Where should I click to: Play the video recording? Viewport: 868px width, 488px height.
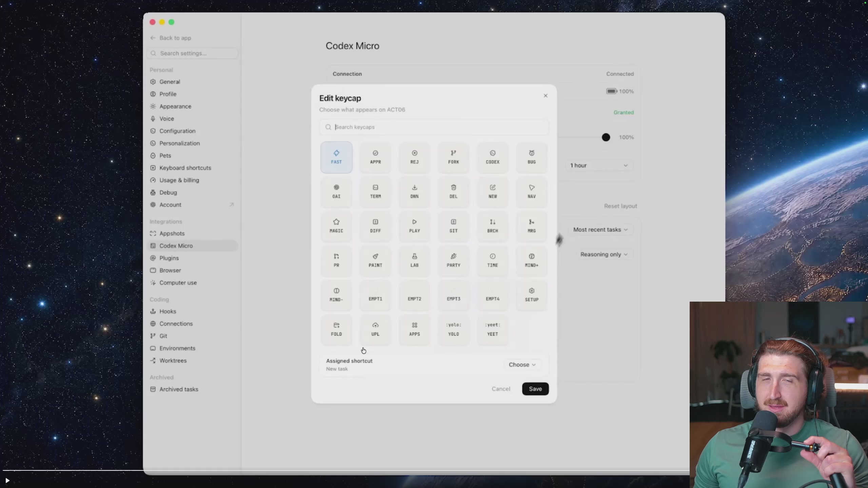coord(7,480)
